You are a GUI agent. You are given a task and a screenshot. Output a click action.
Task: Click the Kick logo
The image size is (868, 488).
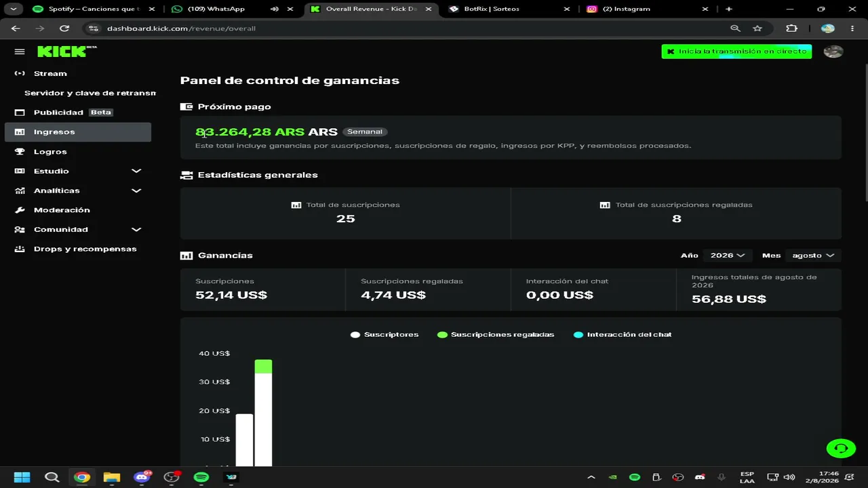coord(66,52)
